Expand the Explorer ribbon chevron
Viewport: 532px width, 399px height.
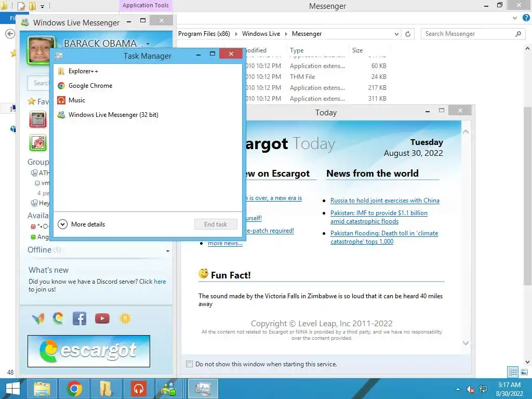point(515,18)
